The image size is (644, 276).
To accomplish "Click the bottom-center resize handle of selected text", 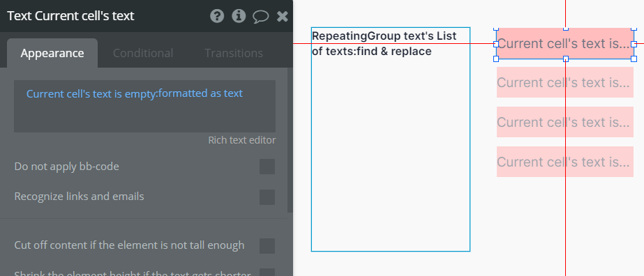I will pos(566,59).
